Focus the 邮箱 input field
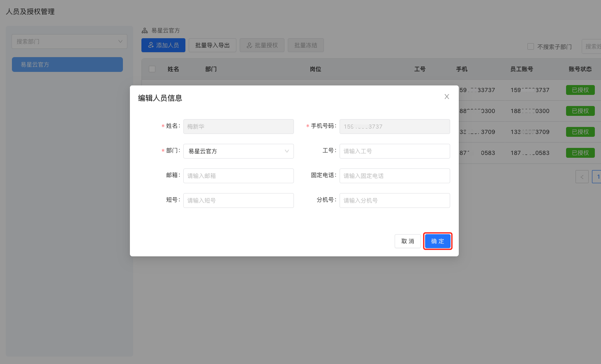601x364 pixels. click(238, 176)
